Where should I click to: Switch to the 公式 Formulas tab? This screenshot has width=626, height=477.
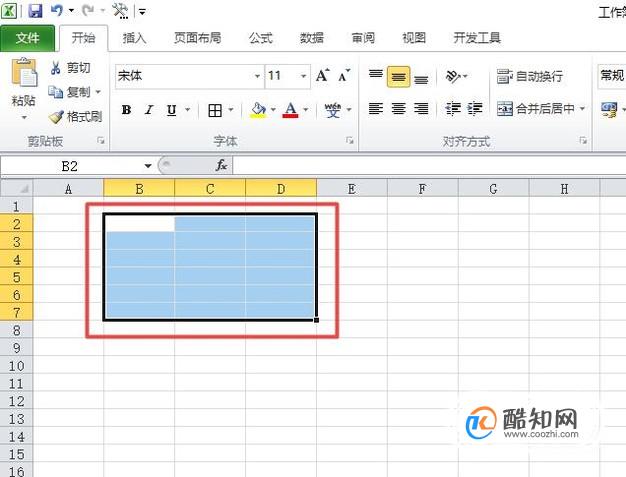click(x=261, y=38)
